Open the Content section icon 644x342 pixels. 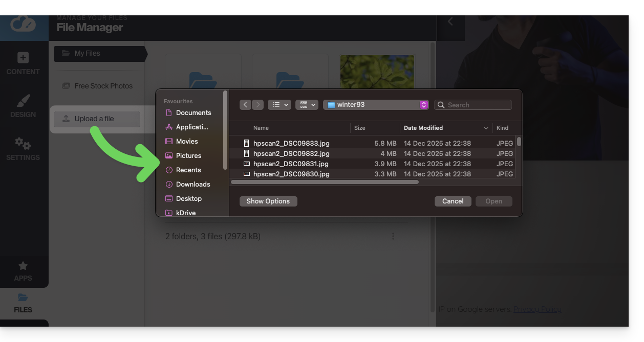23,58
